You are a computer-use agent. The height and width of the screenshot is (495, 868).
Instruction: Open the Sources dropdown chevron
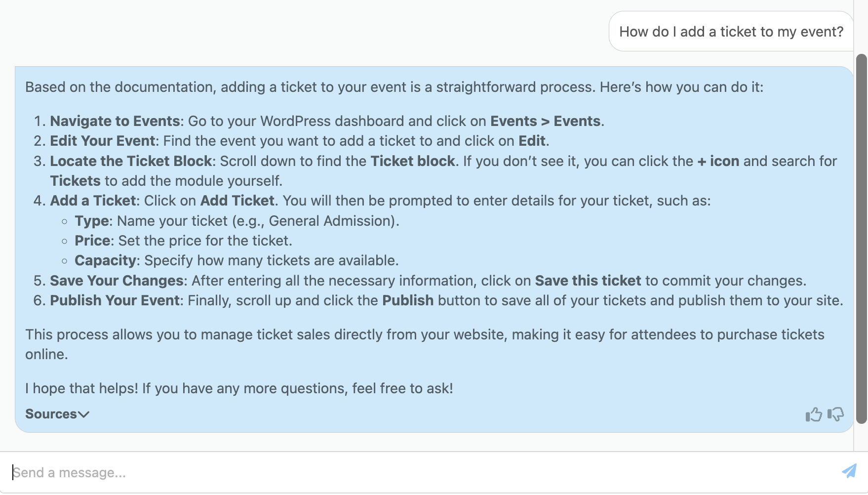[x=83, y=415]
